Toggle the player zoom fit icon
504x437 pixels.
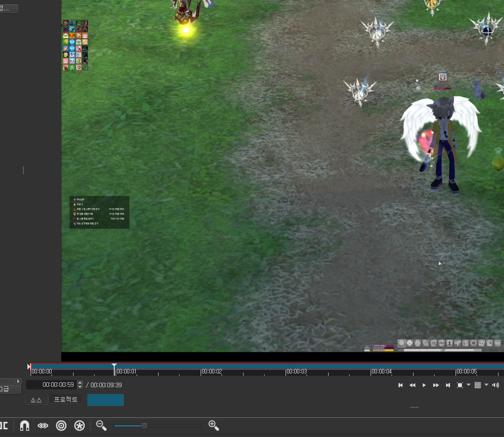coord(460,385)
